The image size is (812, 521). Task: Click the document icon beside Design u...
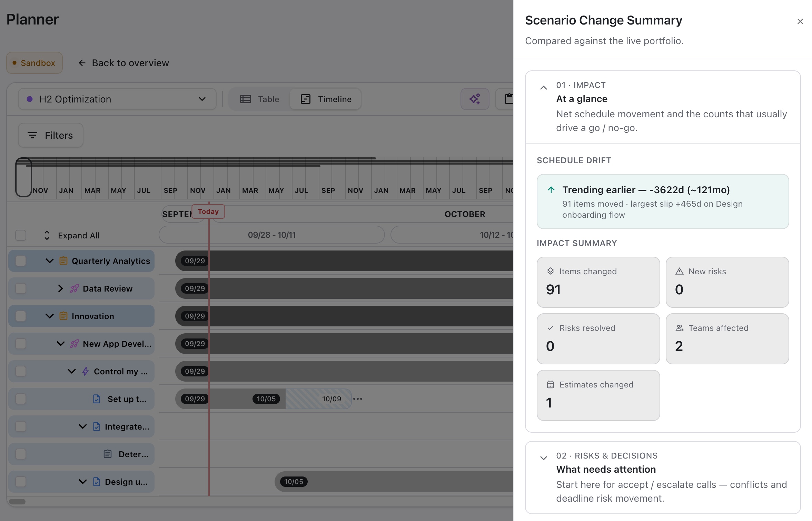coord(97,482)
